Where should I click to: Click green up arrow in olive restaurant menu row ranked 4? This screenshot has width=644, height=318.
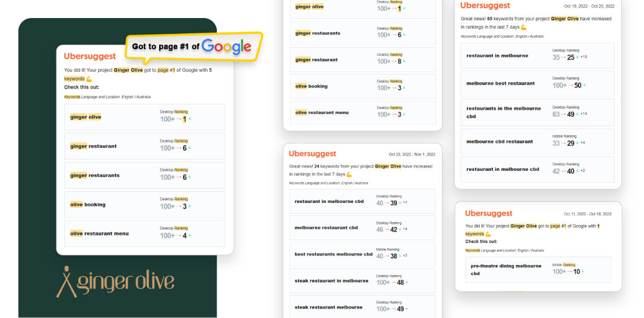189,235
